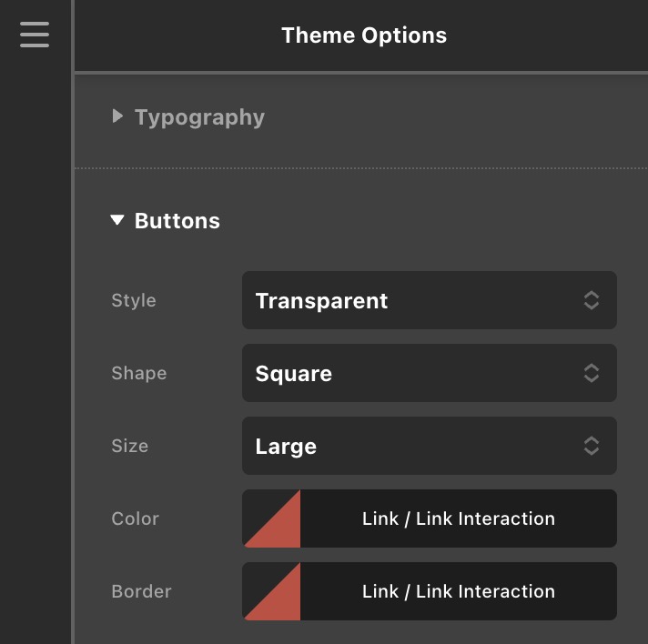The height and width of the screenshot is (644, 648).
Task: Click the Theme Options panel title
Action: (x=364, y=35)
